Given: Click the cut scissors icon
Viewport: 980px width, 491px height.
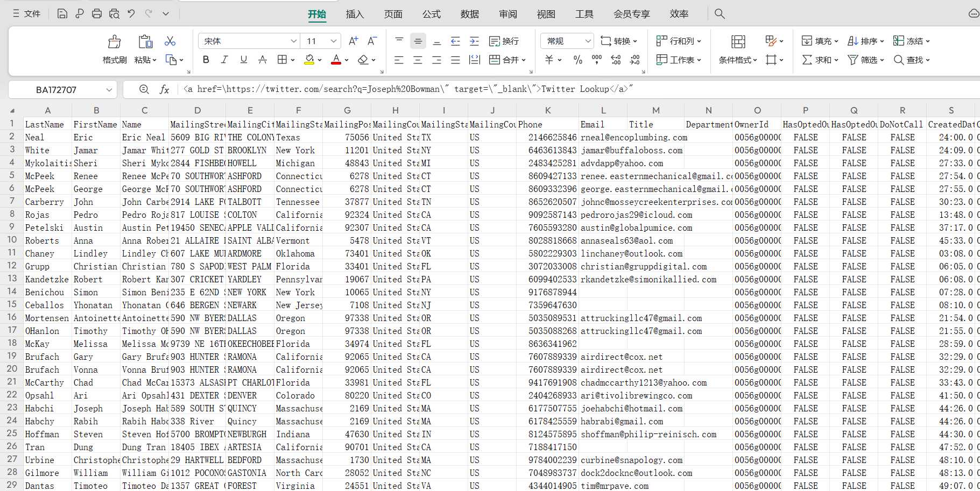Looking at the screenshot, I should 170,41.
